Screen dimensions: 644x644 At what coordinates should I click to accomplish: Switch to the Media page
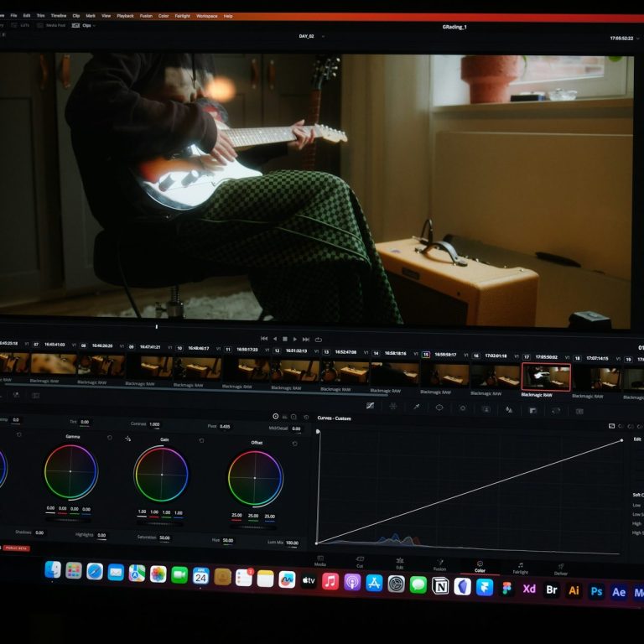coord(320,561)
